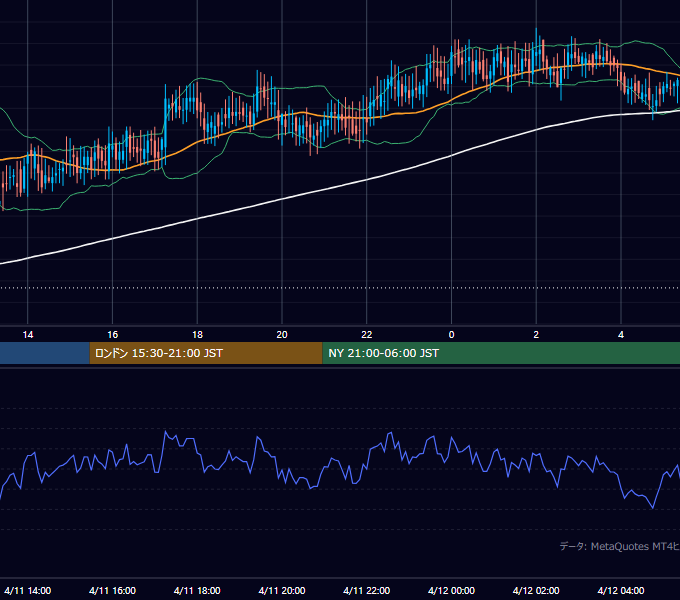680x600 pixels.
Task: Click the upper axis hour label 4
Action: coord(621,335)
